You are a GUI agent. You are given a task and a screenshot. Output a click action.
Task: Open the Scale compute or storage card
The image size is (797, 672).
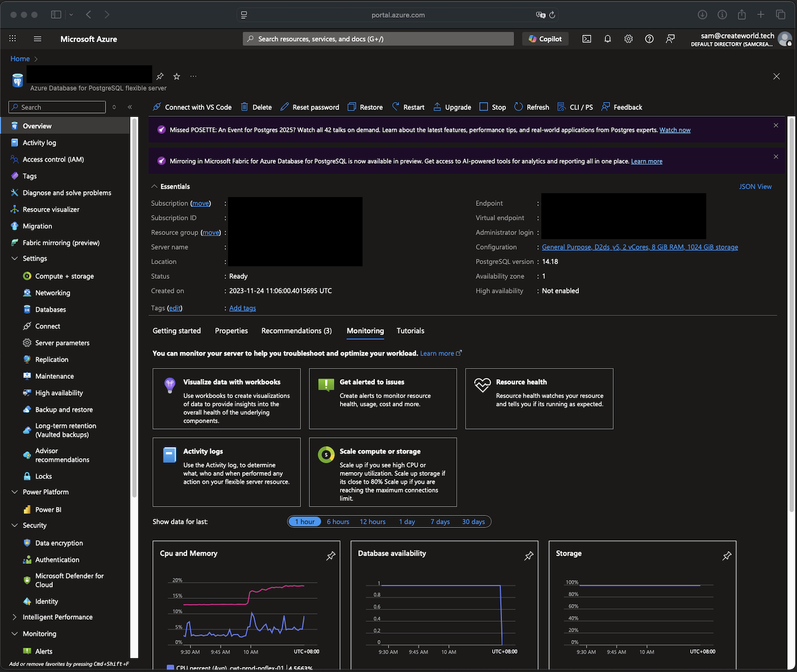[x=383, y=472]
